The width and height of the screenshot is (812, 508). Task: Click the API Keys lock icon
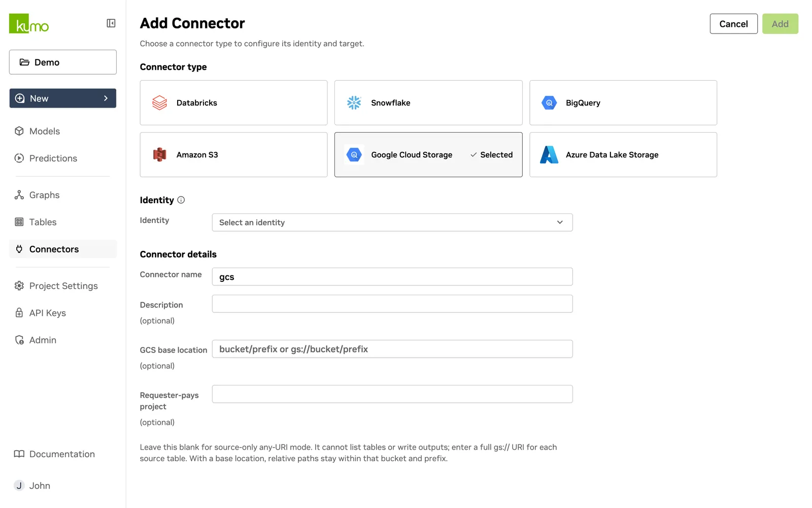pyautogui.click(x=19, y=313)
